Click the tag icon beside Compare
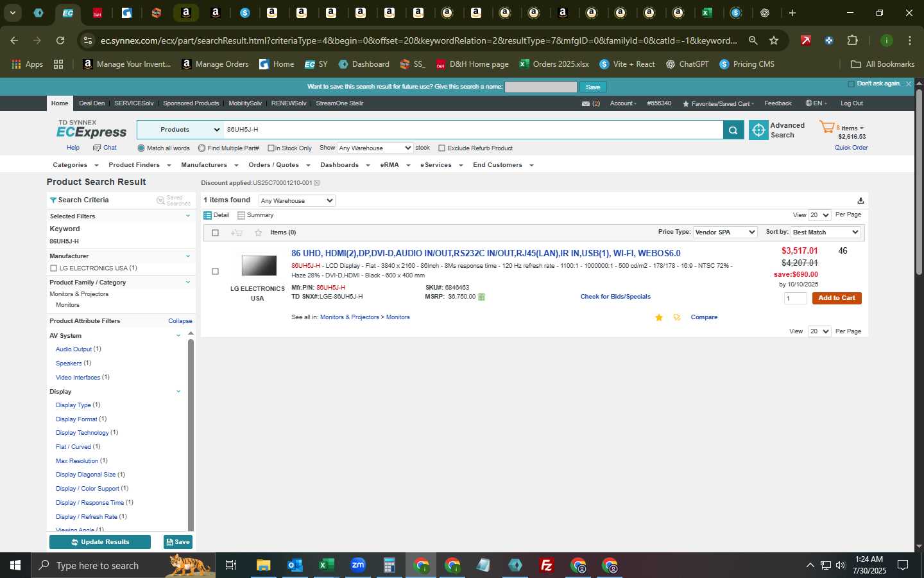This screenshot has width=924, height=578. pos(677,317)
